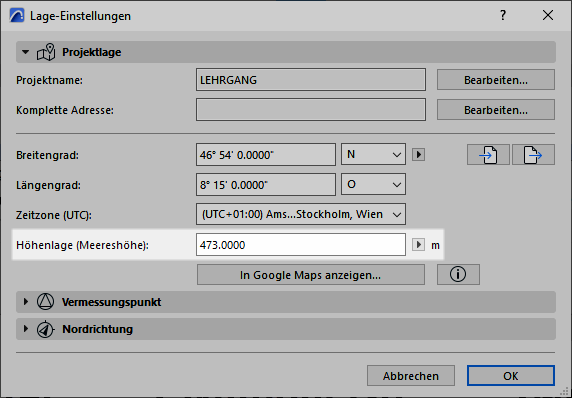Collapse the Projektlage section

[26, 52]
